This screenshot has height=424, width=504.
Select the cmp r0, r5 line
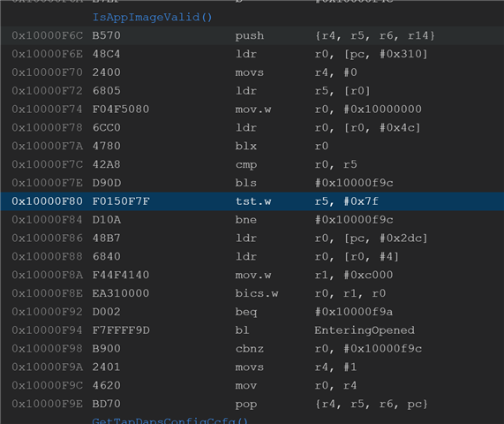(252, 164)
